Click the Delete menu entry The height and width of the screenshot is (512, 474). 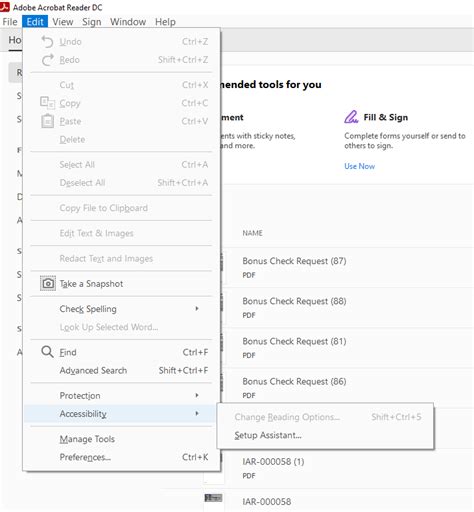click(x=121, y=139)
